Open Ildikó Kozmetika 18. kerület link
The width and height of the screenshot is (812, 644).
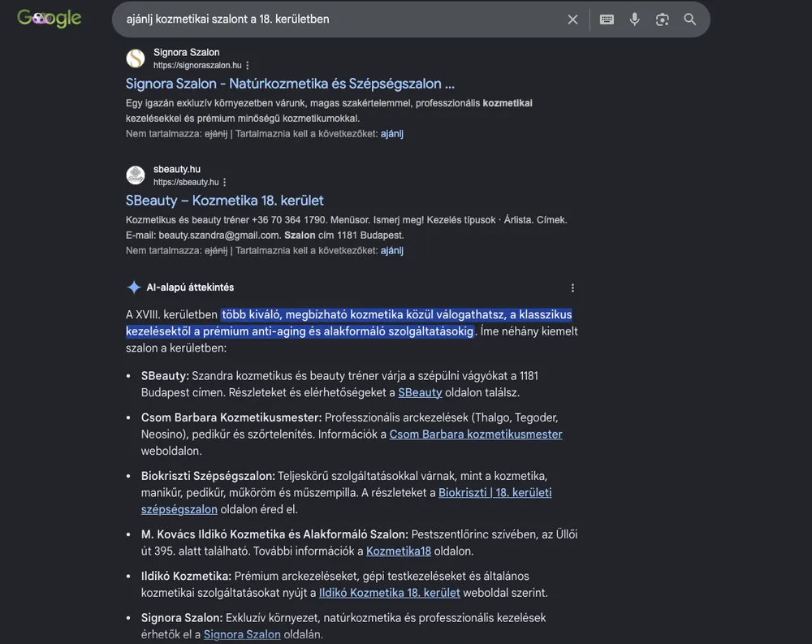[x=390, y=593]
